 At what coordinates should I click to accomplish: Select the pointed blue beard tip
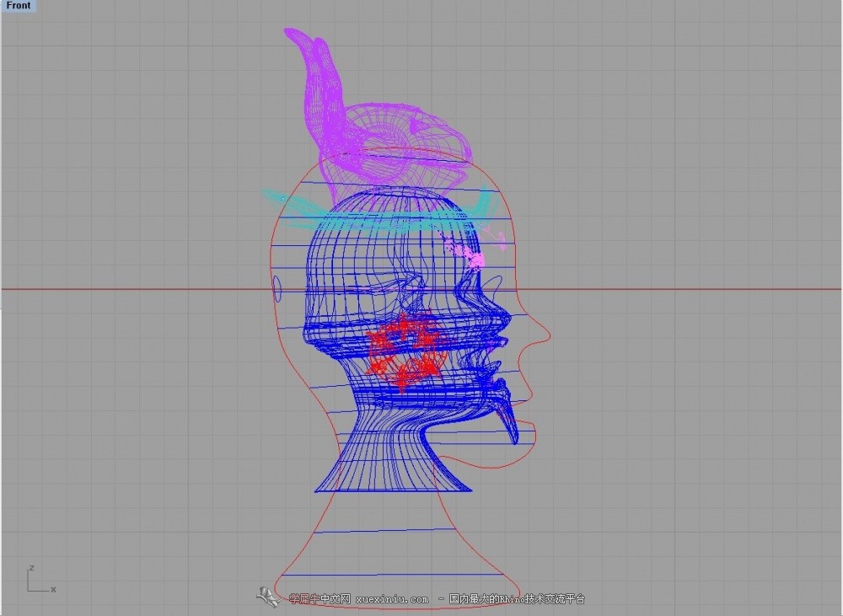tap(511, 429)
